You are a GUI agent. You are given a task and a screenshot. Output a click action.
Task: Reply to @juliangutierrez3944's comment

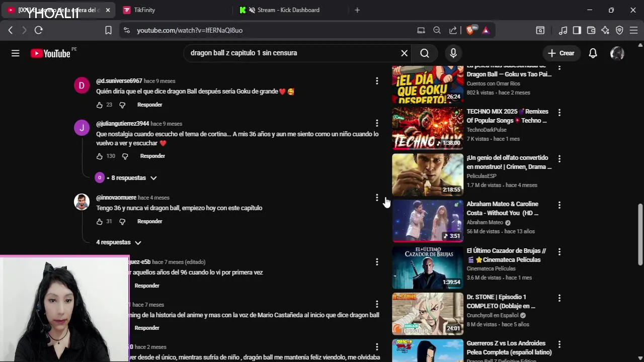(x=152, y=156)
